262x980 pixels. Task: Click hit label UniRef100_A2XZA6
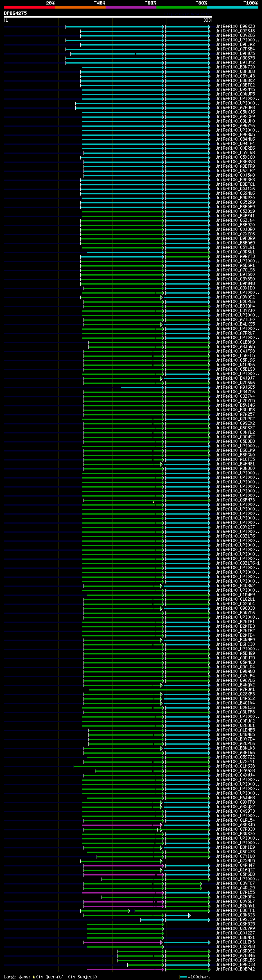click(x=235, y=234)
